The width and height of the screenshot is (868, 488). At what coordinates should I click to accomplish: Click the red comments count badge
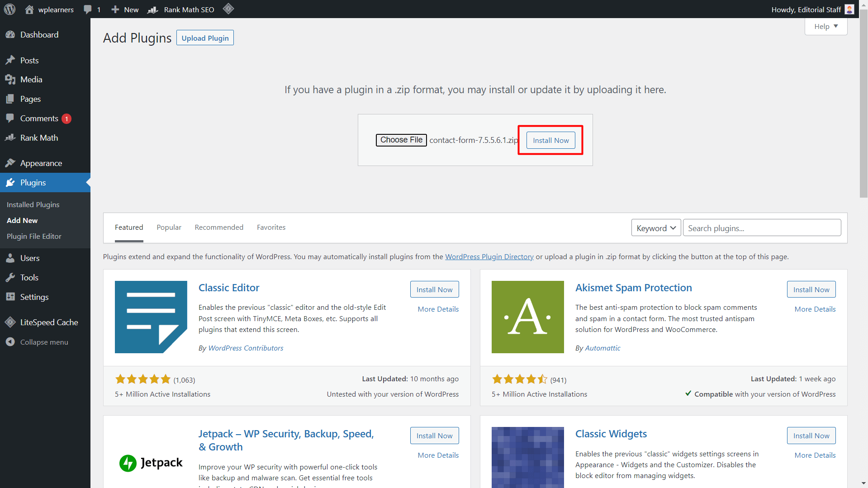pos(66,119)
